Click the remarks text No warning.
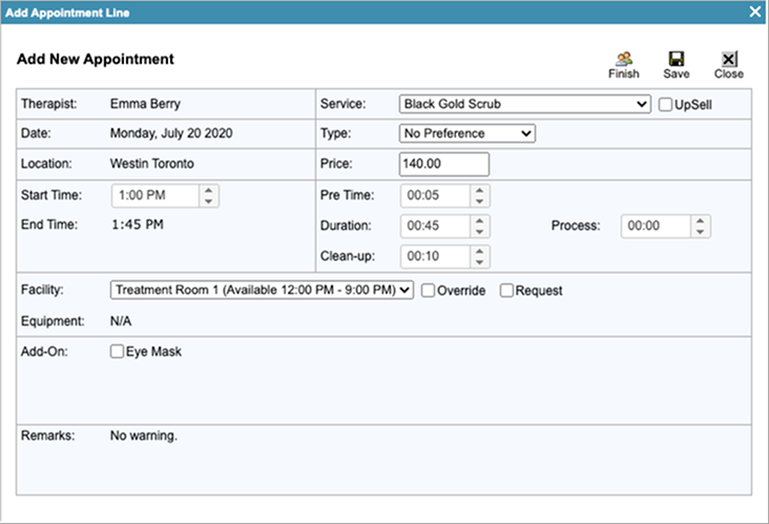 tap(144, 436)
